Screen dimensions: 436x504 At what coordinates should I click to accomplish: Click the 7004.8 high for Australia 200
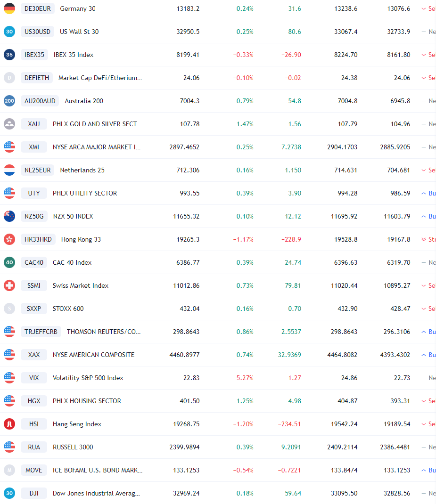[x=347, y=101]
